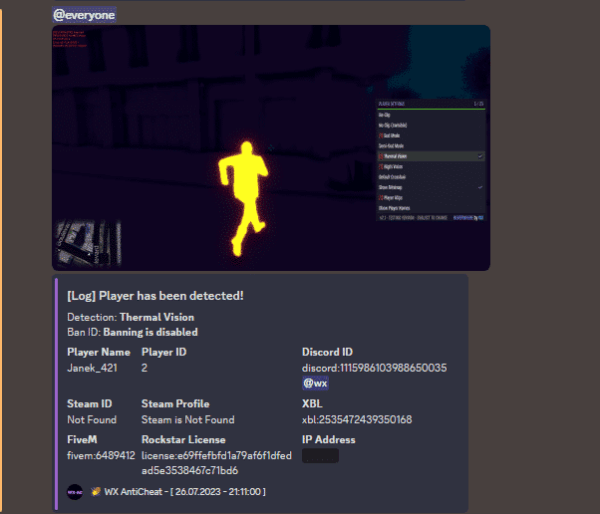This screenshot has height=514, width=600.
Task: Click the glowing yellow running player figure
Action: (243, 196)
